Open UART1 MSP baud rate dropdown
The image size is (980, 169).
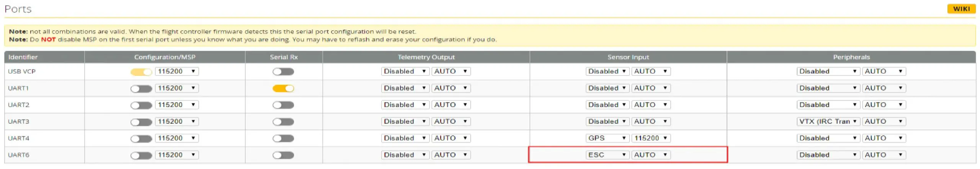pyautogui.click(x=177, y=88)
